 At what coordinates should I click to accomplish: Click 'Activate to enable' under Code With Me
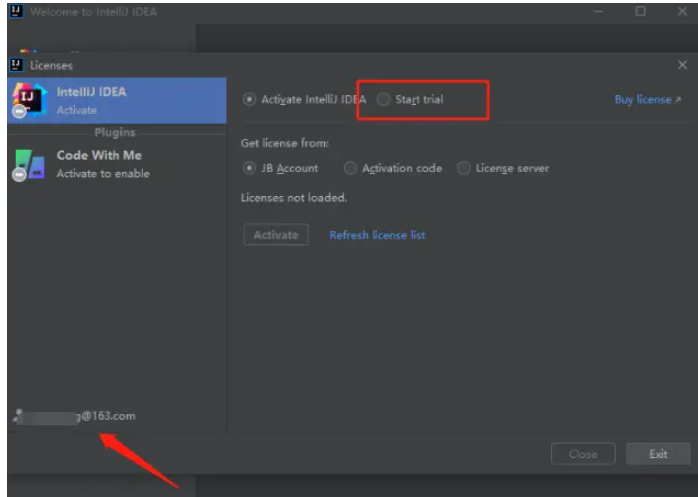(x=103, y=174)
